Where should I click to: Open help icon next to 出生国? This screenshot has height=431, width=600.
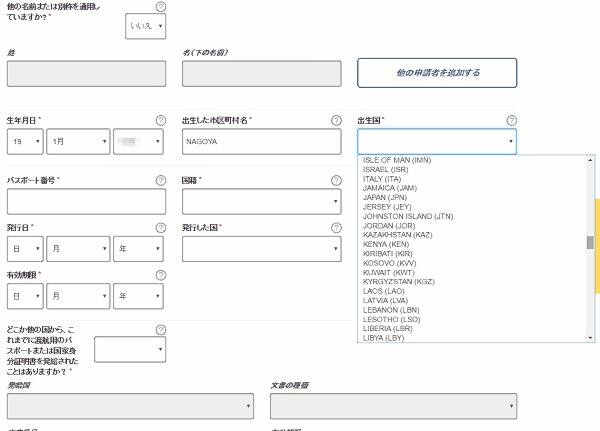pyautogui.click(x=511, y=120)
